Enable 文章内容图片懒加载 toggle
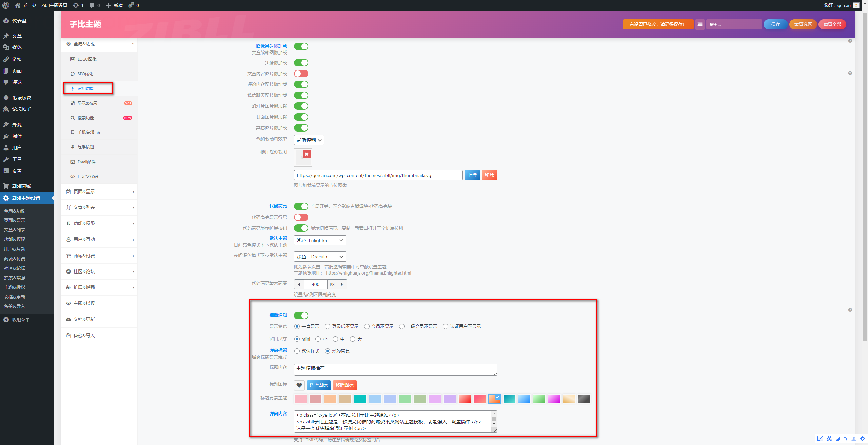 coord(301,74)
